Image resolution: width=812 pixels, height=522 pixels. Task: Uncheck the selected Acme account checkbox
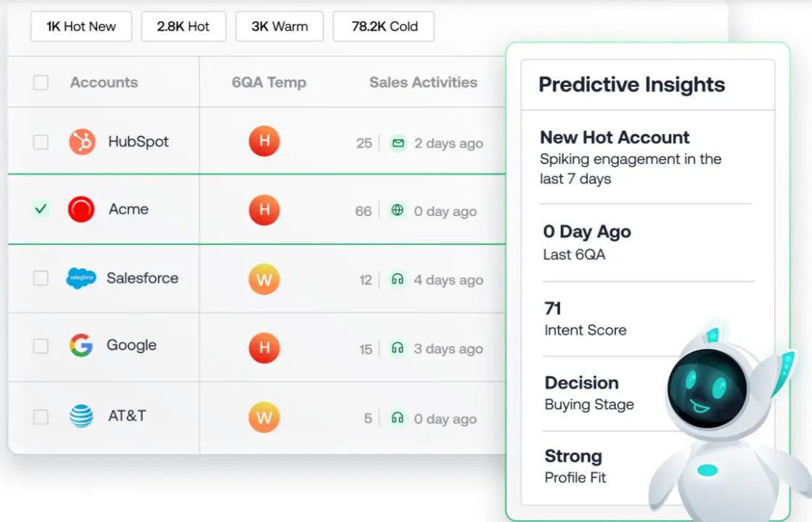41,210
